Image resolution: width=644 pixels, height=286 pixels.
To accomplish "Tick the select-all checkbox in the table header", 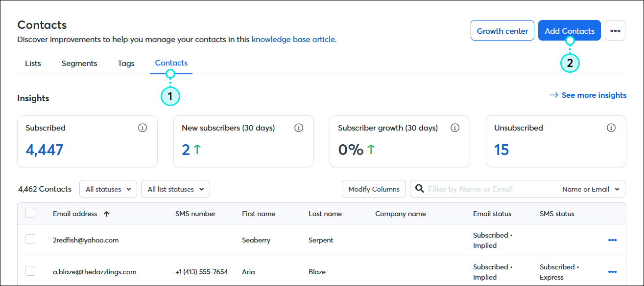I will pos(30,213).
